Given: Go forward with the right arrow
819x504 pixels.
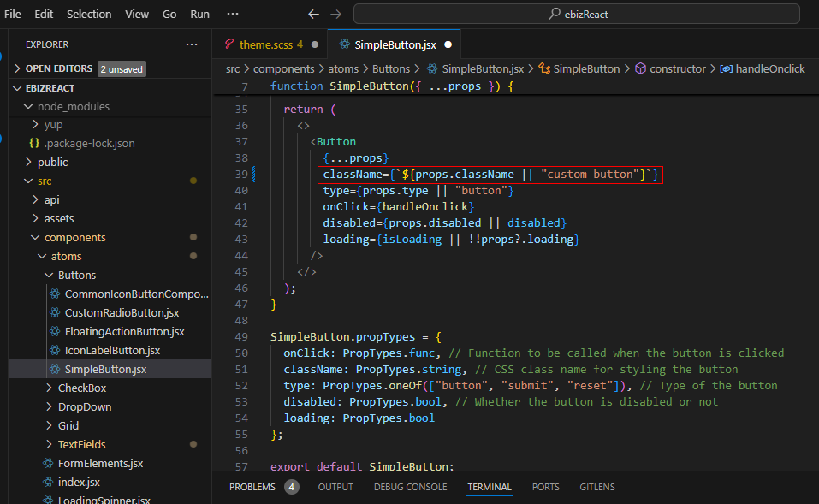Looking at the screenshot, I should tap(335, 14).
